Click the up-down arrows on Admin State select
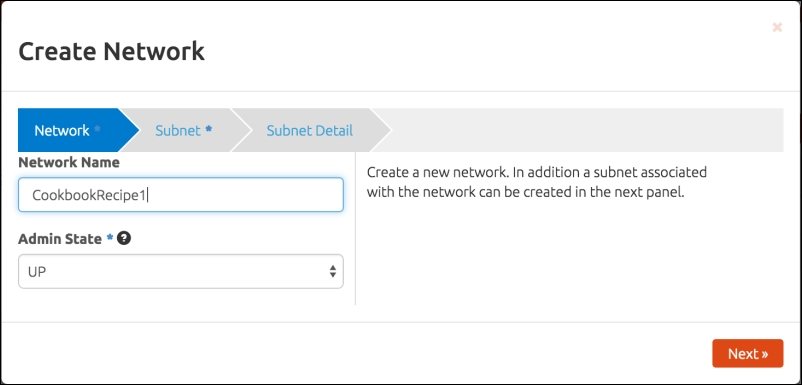 click(333, 271)
